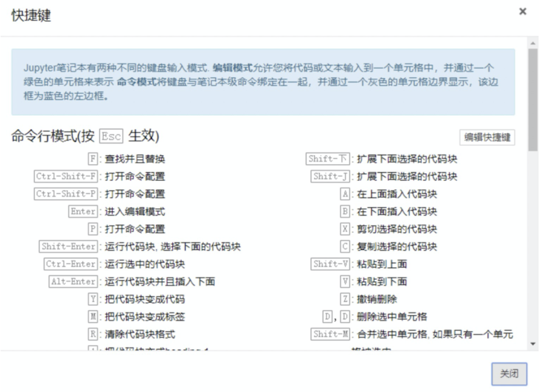Click the blue Jupyter input modes info box

click(263, 82)
